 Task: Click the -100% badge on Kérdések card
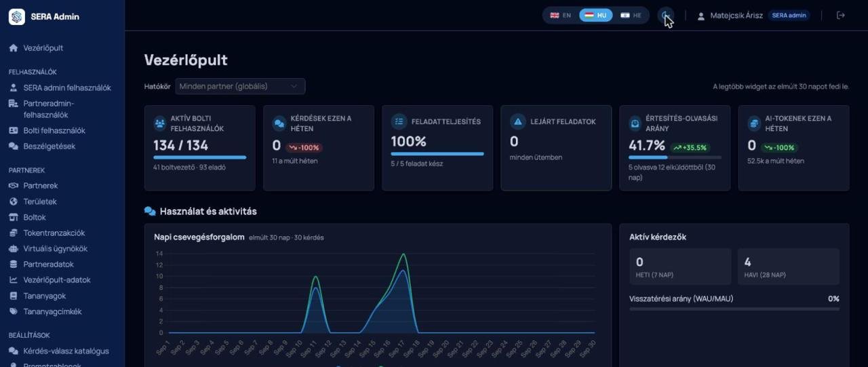303,147
